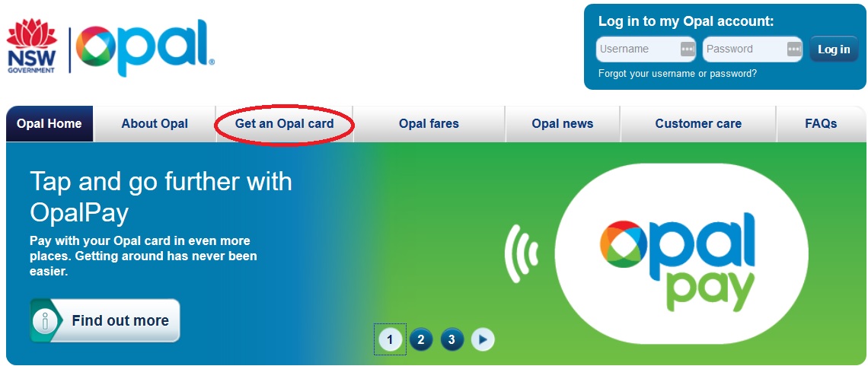Switch to slide 2 of the carousel
This screenshot has height=366, width=868.
[421, 339]
